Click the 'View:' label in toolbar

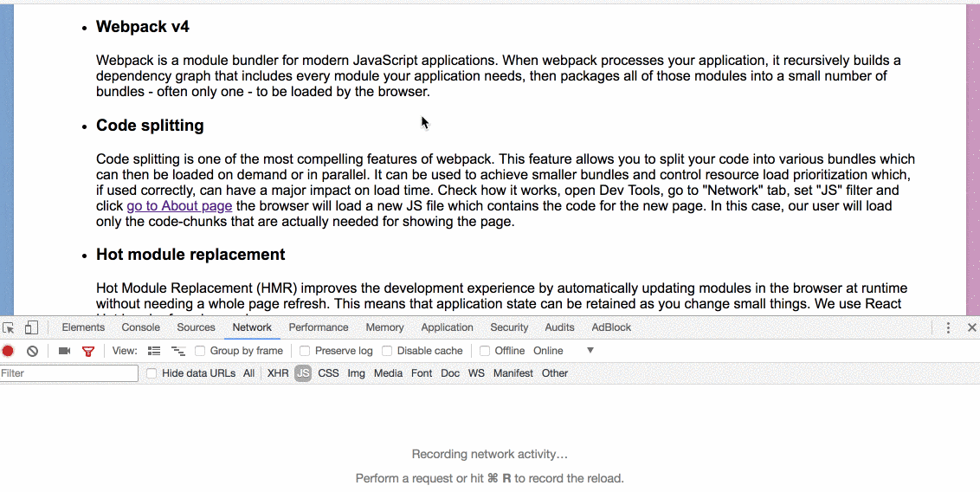tap(125, 351)
